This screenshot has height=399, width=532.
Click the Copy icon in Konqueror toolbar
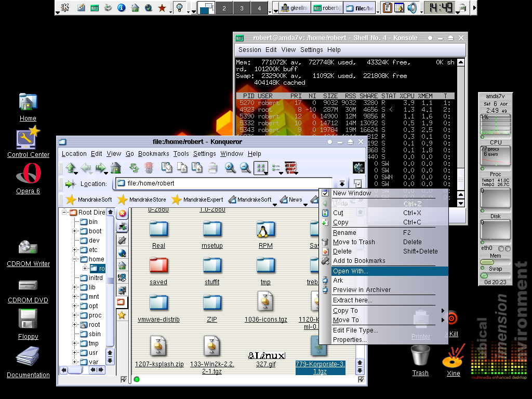tap(182, 167)
